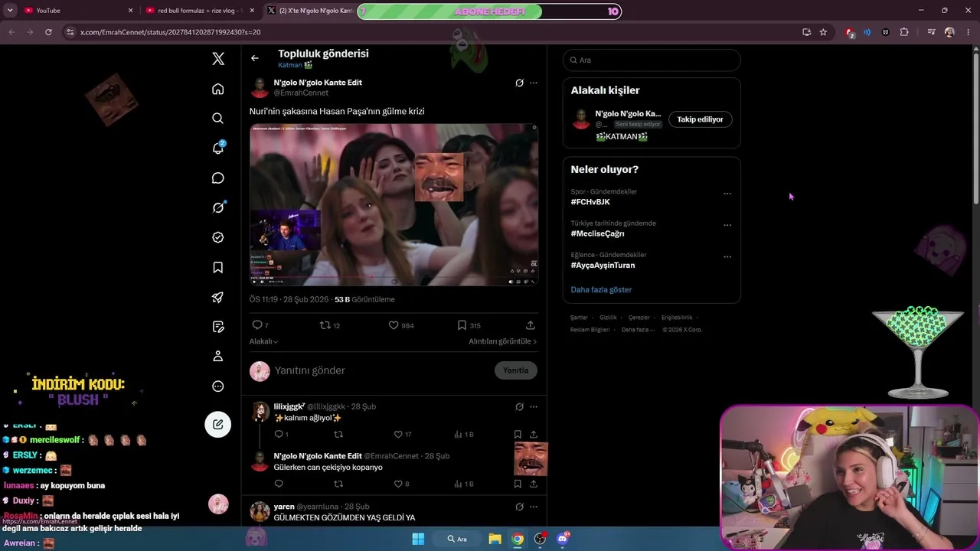980x551 pixels.
Task: Toggle the Takip ediliyor follow button
Action: (x=700, y=119)
